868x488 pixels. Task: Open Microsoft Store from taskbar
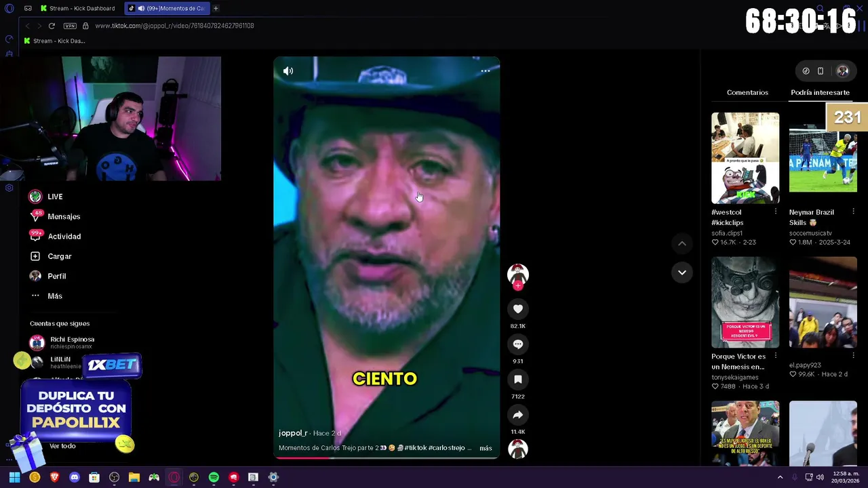click(x=94, y=477)
